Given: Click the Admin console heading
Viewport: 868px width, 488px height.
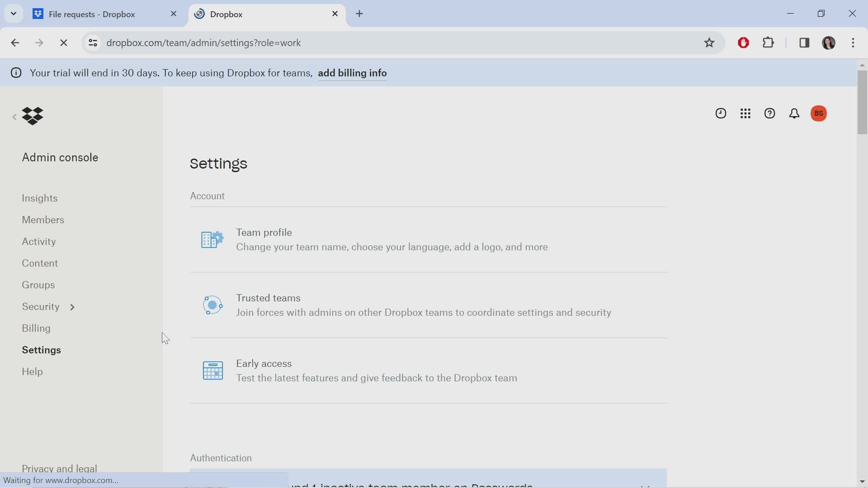Looking at the screenshot, I should [60, 158].
